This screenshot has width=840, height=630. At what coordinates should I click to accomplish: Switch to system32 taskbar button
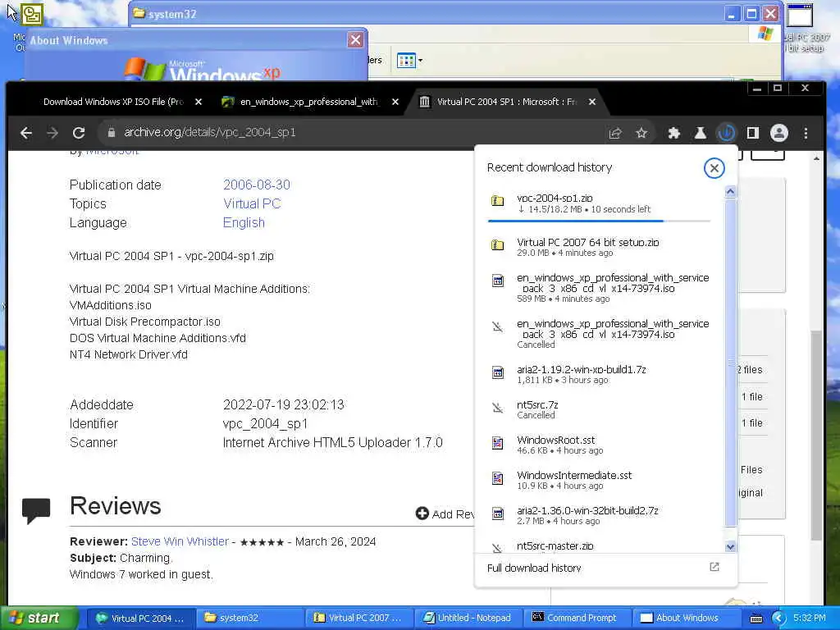249,619
